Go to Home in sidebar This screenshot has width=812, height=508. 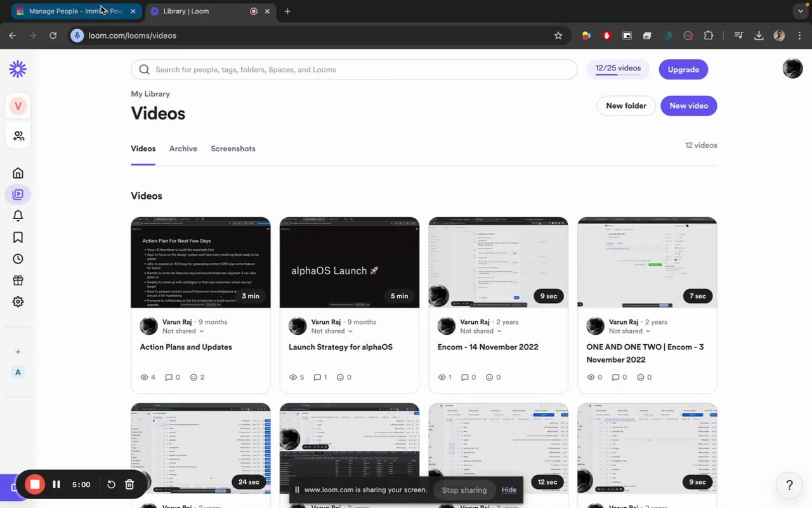point(18,173)
